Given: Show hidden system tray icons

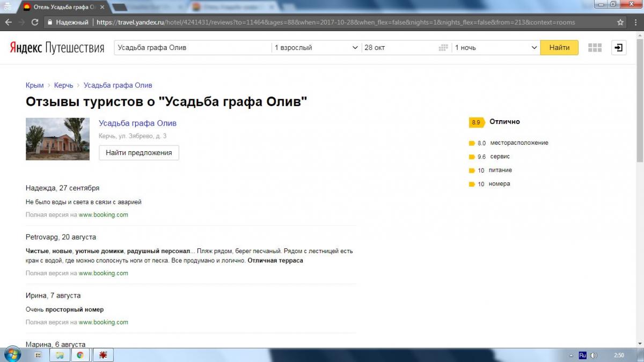Looking at the screenshot, I should pyautogui.click(x=570, y=355).
